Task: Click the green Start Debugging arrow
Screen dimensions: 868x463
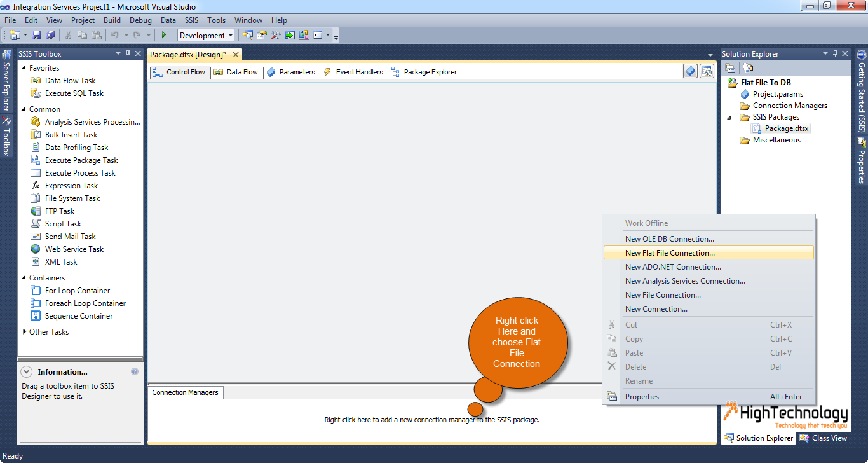Action: point(164,35)
